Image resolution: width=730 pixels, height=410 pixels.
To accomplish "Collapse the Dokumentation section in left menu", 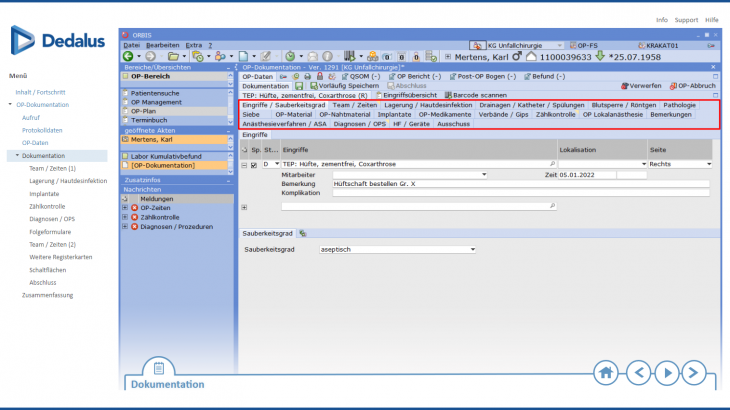I will [x=15, y=156].
